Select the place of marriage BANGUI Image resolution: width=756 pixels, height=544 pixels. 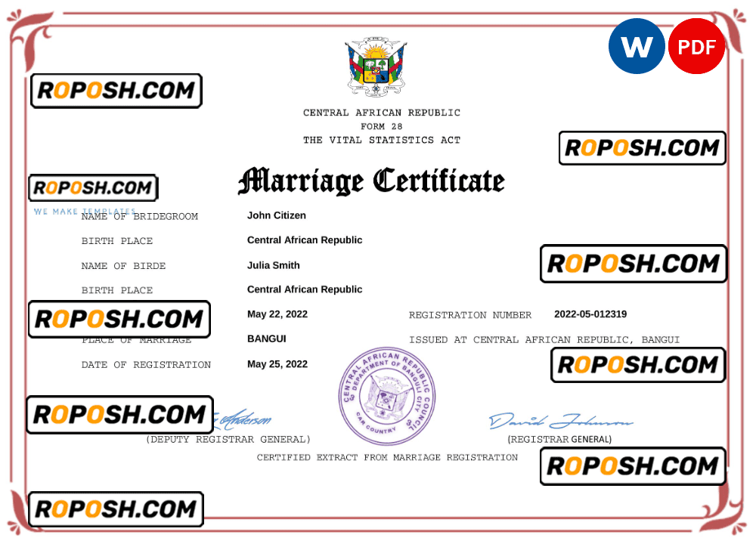[267, 339]
